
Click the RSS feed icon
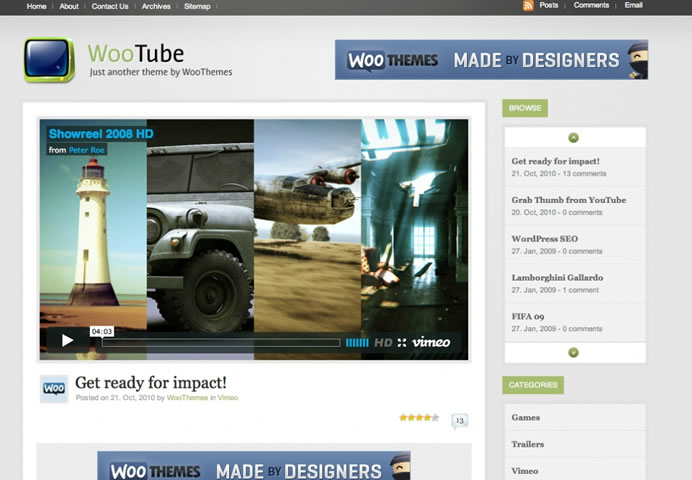click(528, 6)
